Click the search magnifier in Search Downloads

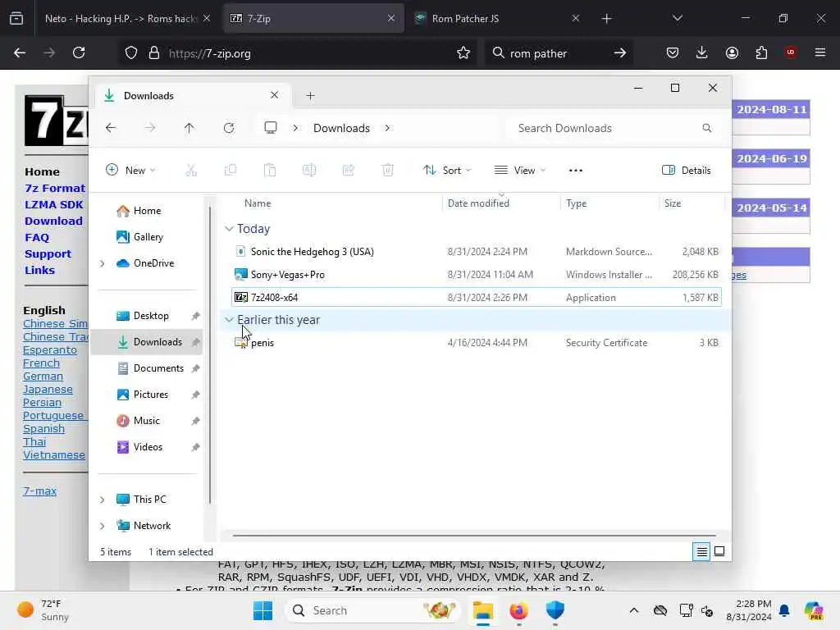[x=706, y=128]
